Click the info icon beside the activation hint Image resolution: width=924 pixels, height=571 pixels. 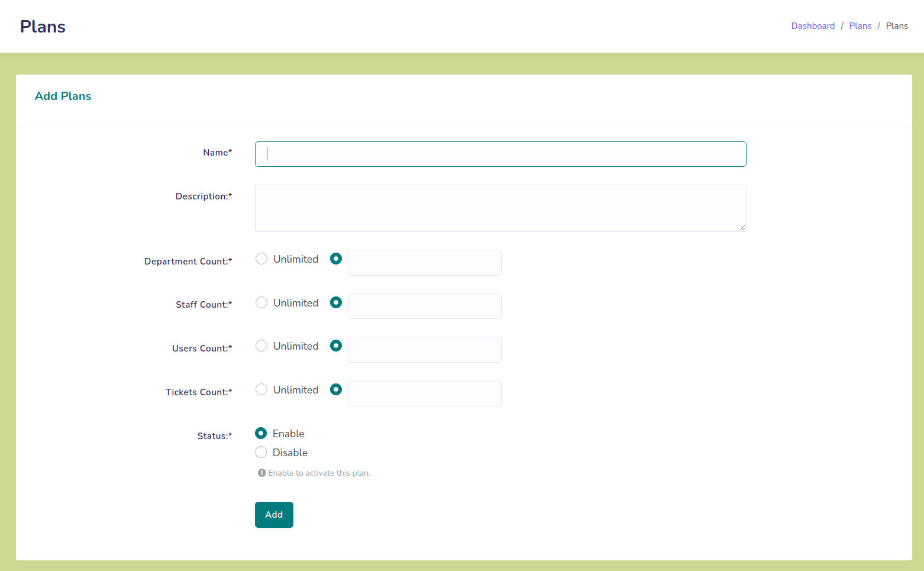point(261,473)
